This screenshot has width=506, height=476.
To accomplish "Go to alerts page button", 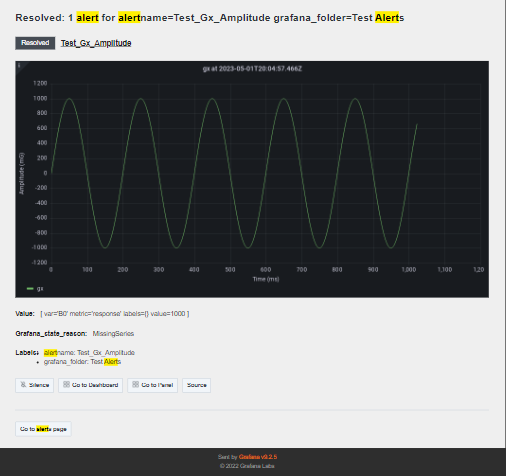I will pos(43,429).
